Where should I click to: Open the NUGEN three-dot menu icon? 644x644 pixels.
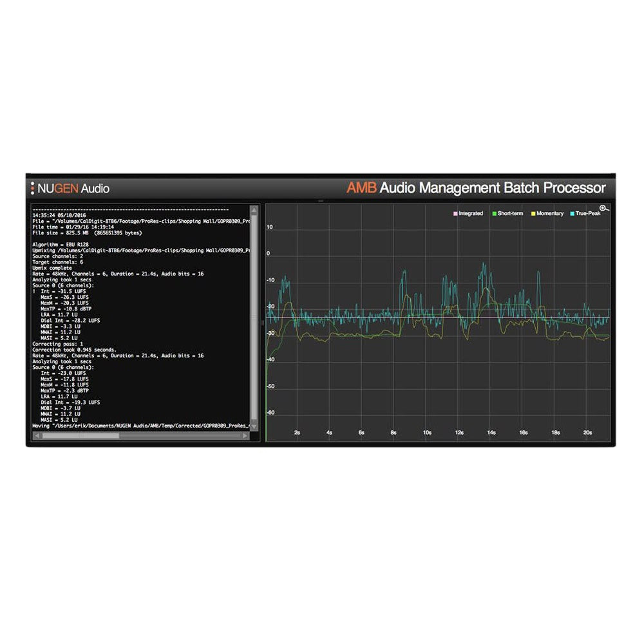[x=32, y=189]
